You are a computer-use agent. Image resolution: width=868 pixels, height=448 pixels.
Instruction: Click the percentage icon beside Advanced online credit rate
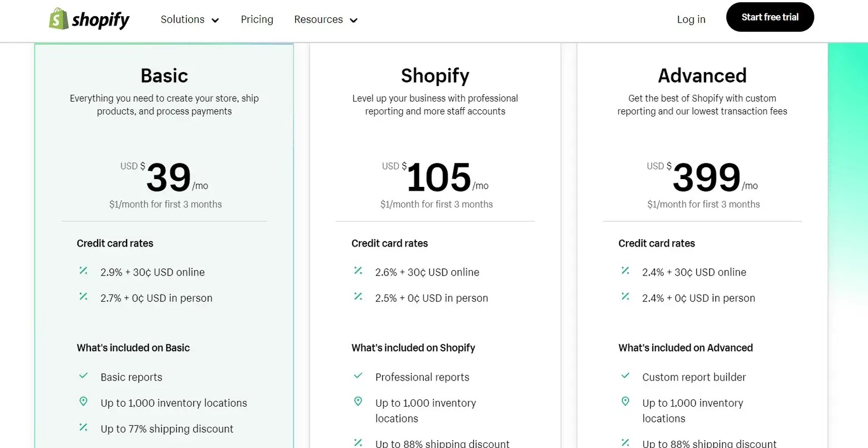[x=625, y=271]
